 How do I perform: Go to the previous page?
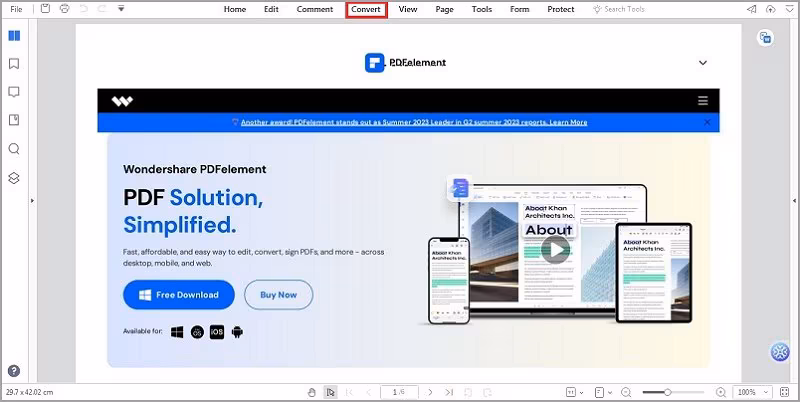pyautogui.click(x=368, y=392)
